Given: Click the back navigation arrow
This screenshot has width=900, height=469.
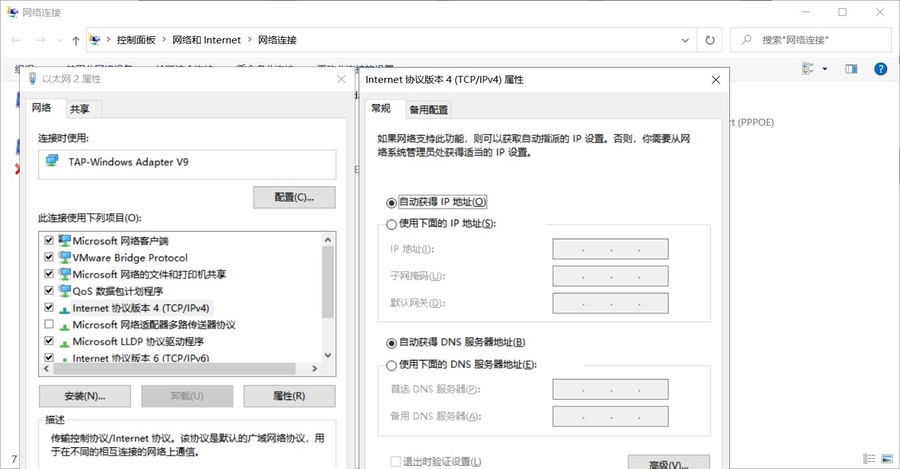Looking at the screenshot, I should pyautogui.click(x=16, y=40).
